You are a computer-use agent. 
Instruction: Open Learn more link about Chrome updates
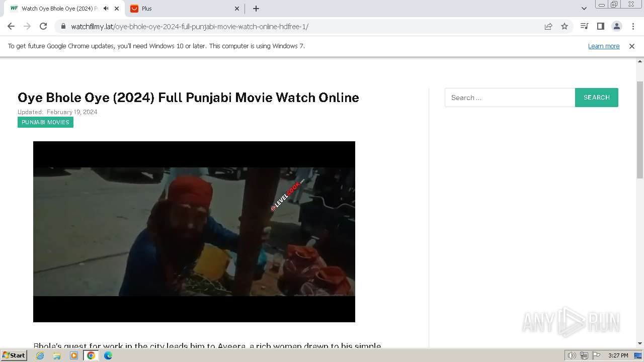604,46
